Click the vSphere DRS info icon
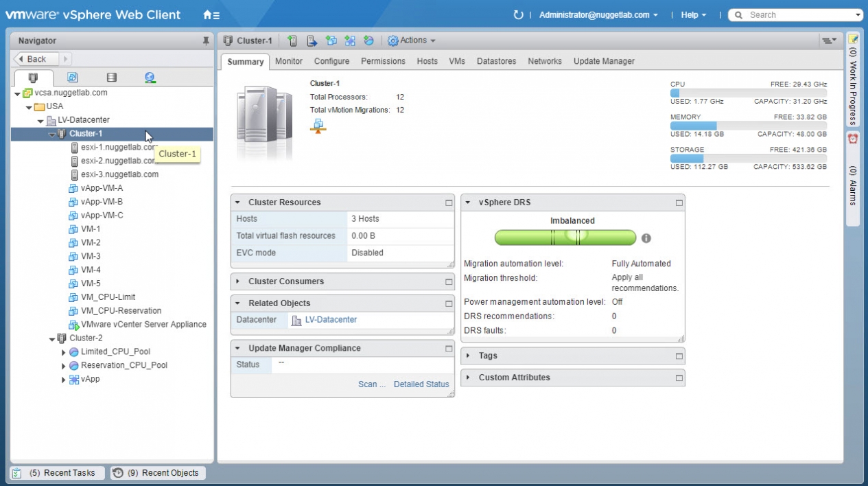Image resolution: width=868 pixels, height=486 pixels. pyautogui.click(x=646, y=238)
